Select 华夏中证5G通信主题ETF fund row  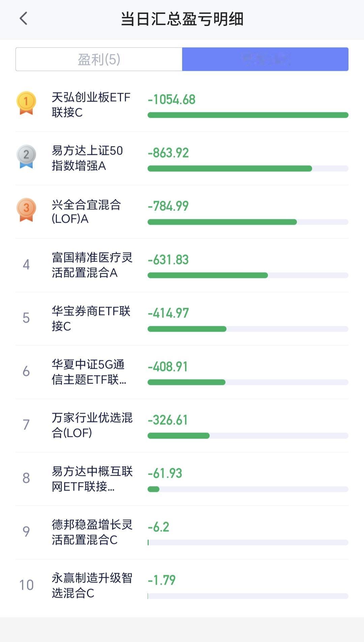(x=182, y=372)
